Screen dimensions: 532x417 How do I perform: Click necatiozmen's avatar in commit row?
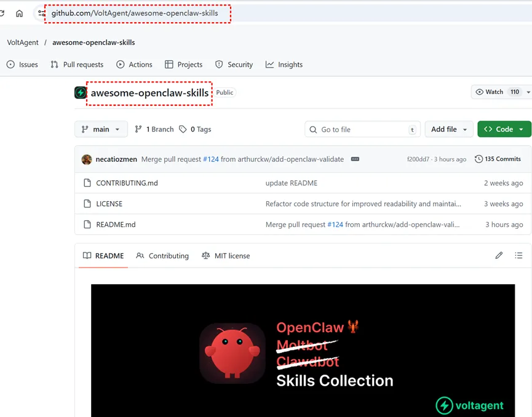87,159
